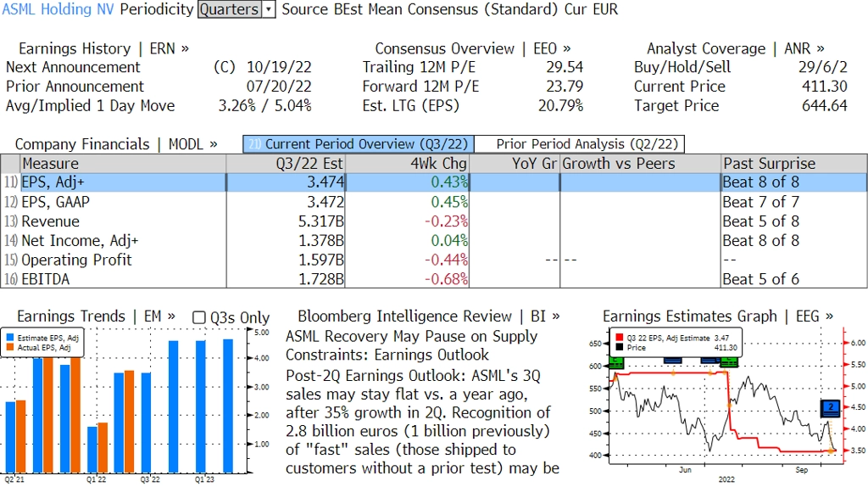
Task: Click the Source BEst Mean Consensus field
Action: click(420, 9)
